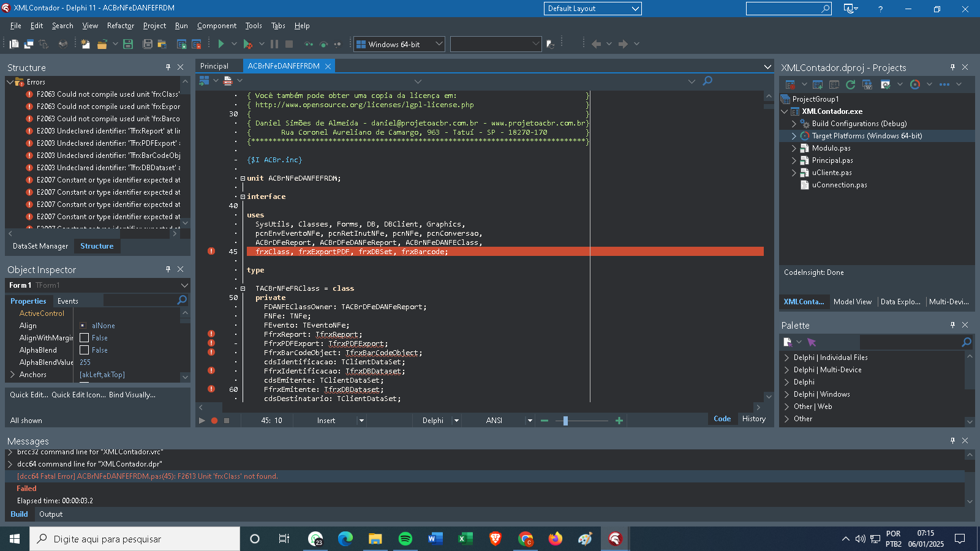Run without debugging toolbar icon
The height and width of the screenshot is (551, 980).
coord(247,44)
